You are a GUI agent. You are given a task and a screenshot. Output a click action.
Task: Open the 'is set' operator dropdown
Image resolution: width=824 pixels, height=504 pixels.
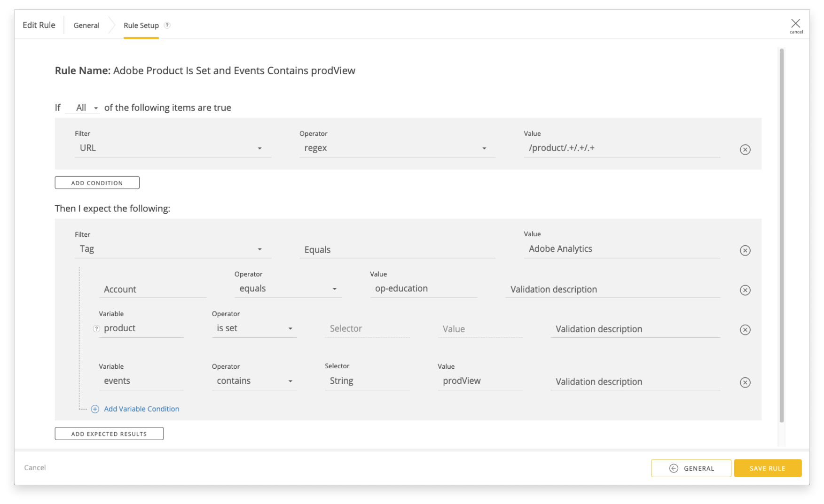point(254,328)
